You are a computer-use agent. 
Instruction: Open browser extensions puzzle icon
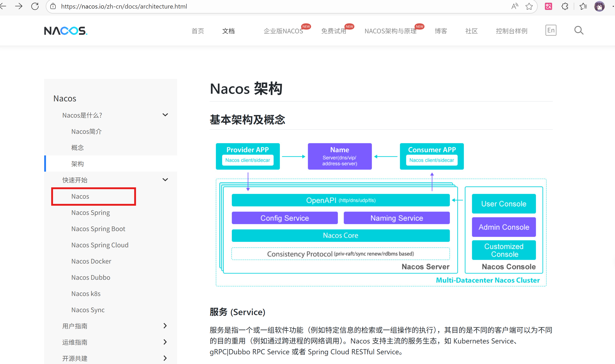pyautogui.click(x=565, y=6)
